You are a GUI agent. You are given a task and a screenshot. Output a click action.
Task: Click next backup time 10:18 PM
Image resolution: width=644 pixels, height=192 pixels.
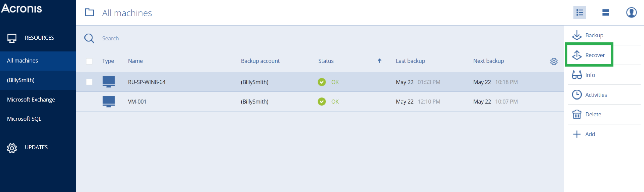pos(506,82)
